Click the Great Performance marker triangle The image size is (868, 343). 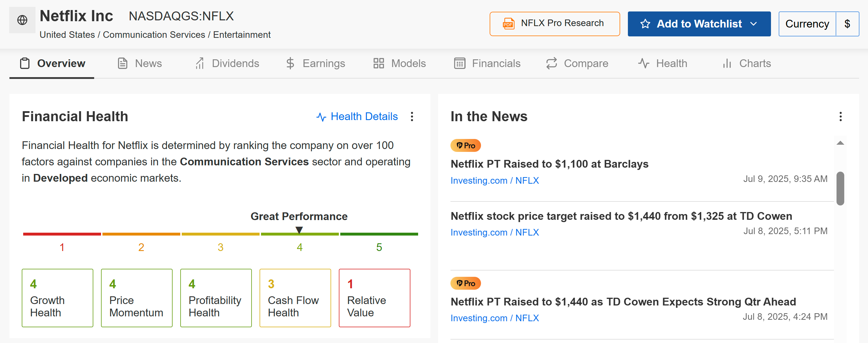[x=299, y=230]
